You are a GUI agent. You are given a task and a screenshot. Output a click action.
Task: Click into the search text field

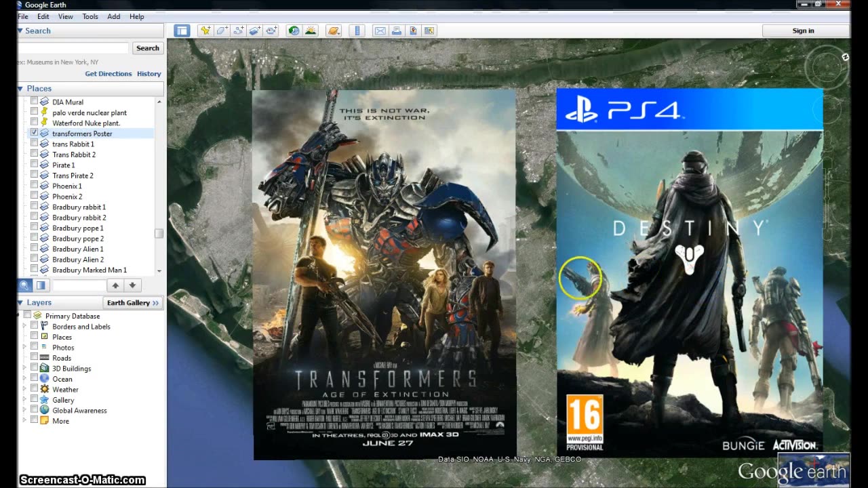(73, 48)
